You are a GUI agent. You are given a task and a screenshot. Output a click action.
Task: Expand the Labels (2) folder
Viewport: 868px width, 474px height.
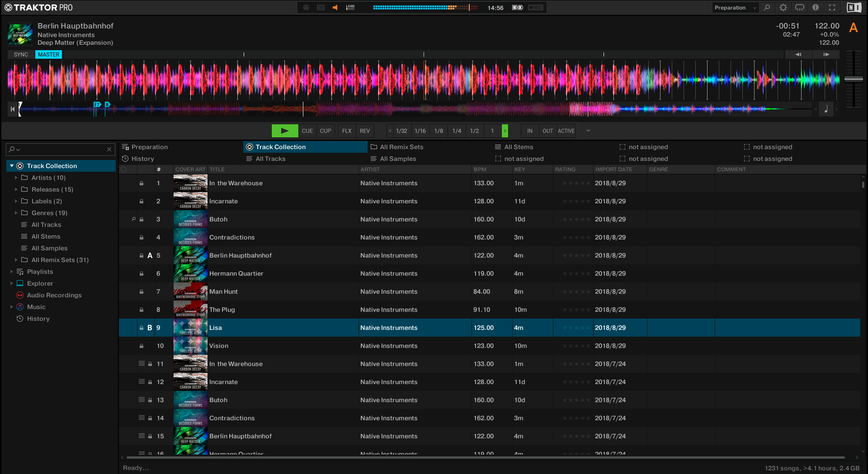click(16, 201)
